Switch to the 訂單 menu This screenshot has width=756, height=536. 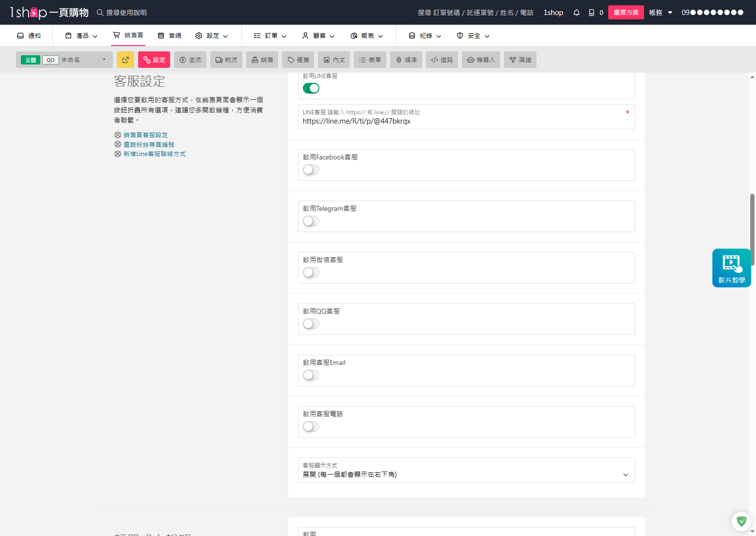(x=270, y=35)
